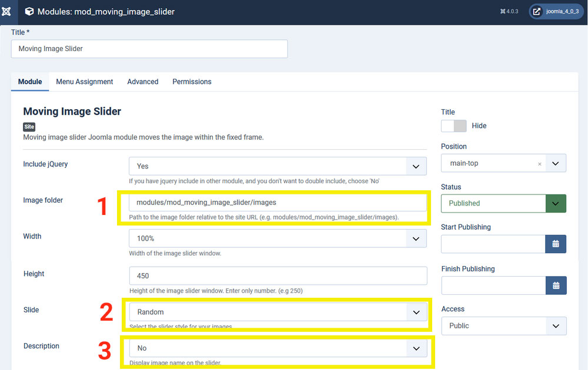Screen dimensions: 588x370
Task: Click the Joomla logo icon
Action: 6,12
